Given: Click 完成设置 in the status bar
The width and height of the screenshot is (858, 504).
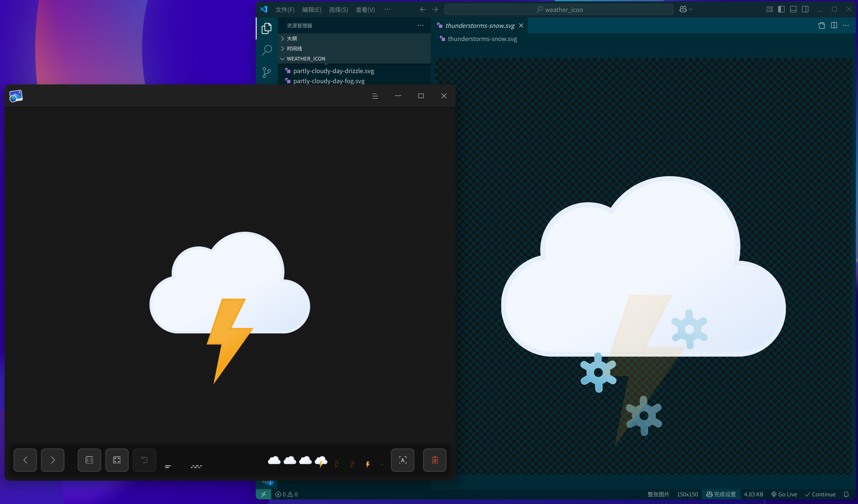Looking at the screenshot, I should (x=721, y=494).
